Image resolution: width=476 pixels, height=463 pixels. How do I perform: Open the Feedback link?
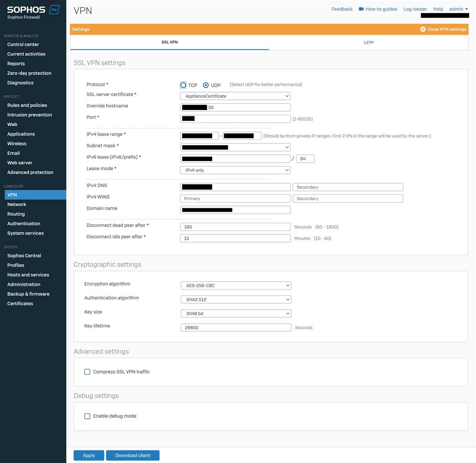click(x=342, y=9)
